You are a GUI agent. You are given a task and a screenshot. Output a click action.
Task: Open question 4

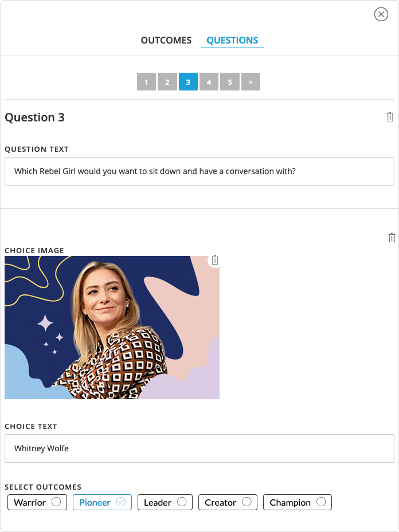point(209,82)
